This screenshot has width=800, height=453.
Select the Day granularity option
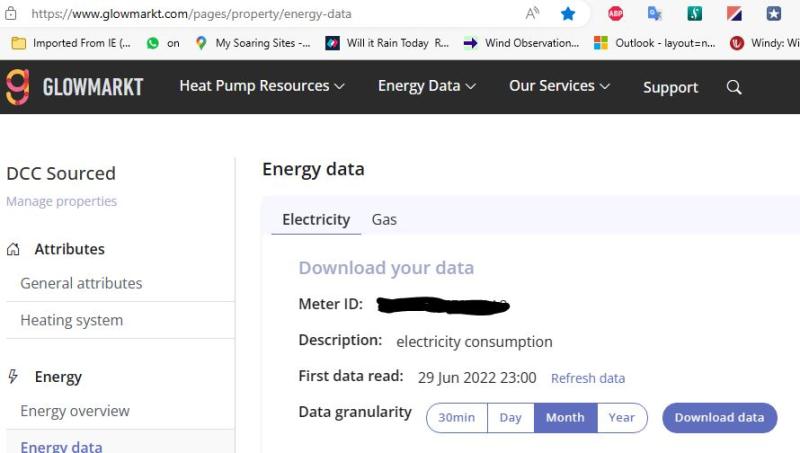coord(511,418)
